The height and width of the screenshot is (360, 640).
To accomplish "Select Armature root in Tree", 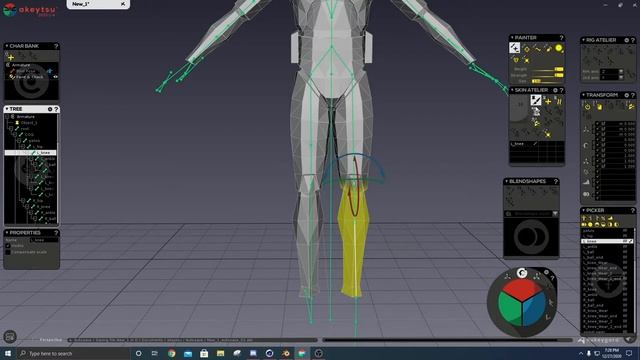I will 26,117.
